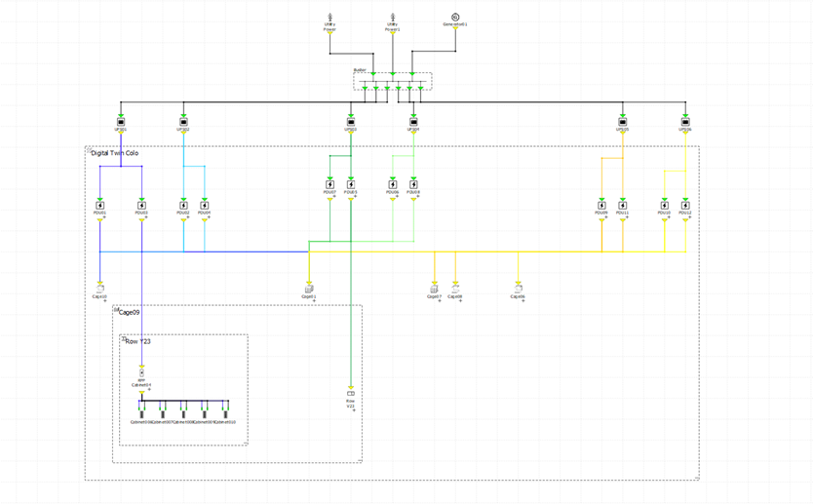813x504 pixels.
Task: Click the Cabinet006 rack icon
Action: click(141, 413)
